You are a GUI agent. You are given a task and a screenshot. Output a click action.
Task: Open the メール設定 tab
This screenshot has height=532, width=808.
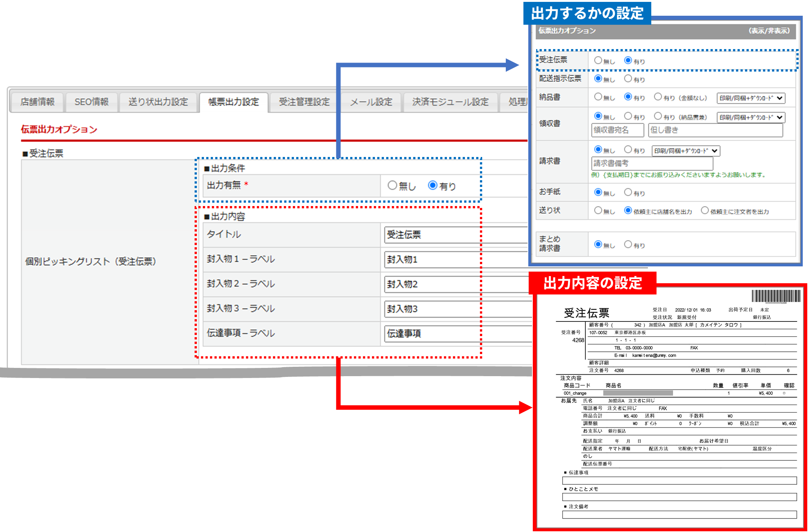click(x=371, y=102)
